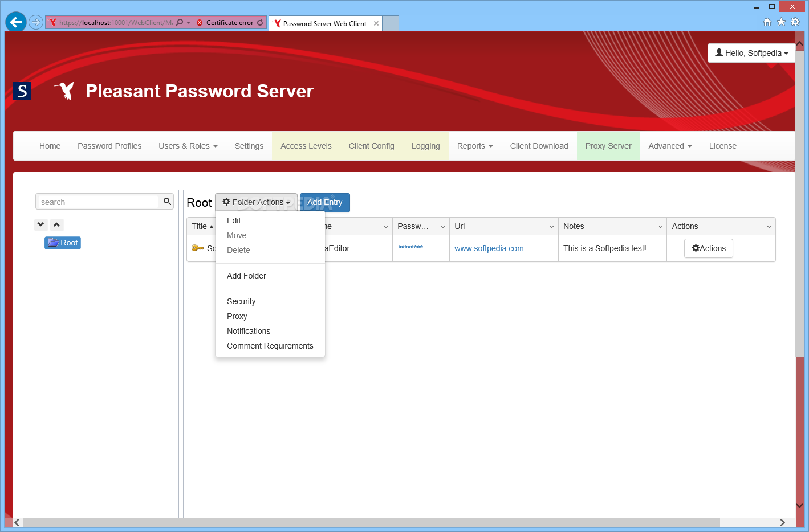Click the browser forward arrow button
Screen dimensions: 809x532
(x=36, y=22)
